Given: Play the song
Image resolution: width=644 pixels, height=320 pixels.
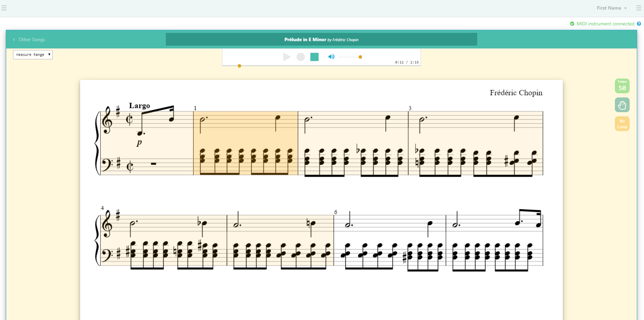Looking at the screenshot, I should pos(287,57).
